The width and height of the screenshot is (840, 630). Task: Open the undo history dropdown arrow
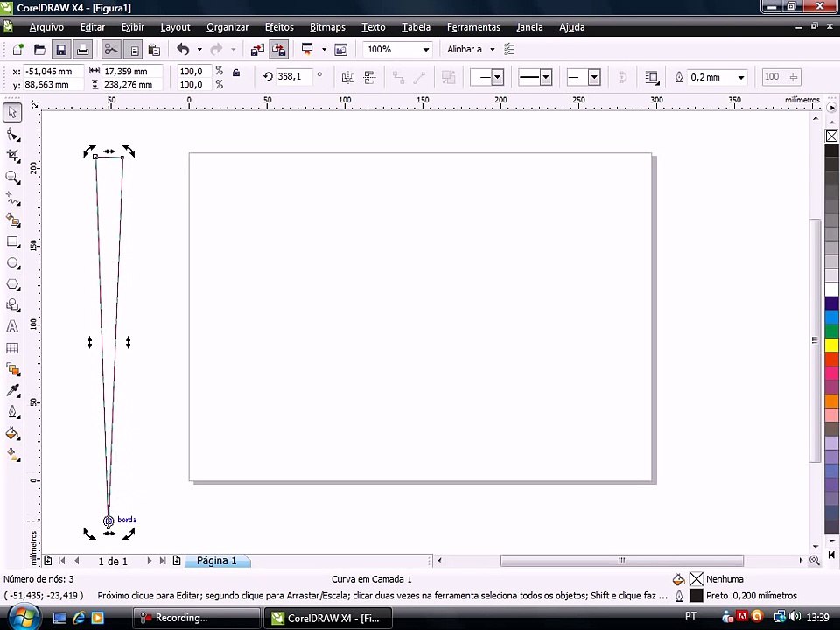199,49
